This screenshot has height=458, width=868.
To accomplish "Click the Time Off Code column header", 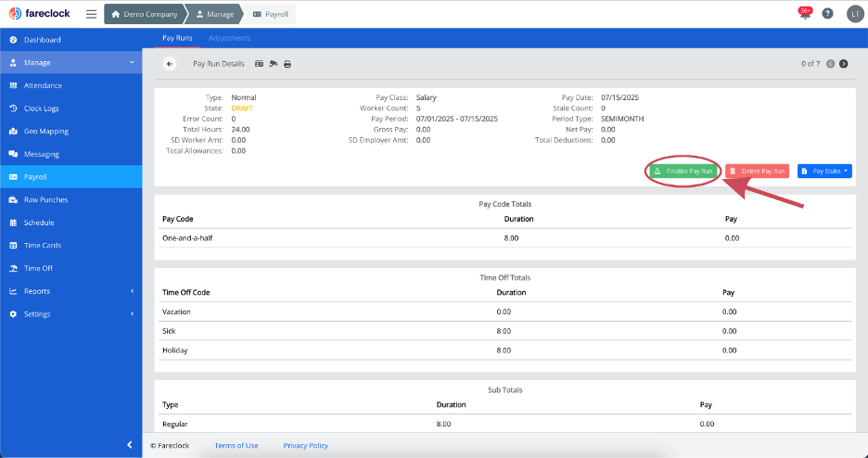I will point(186,293).
